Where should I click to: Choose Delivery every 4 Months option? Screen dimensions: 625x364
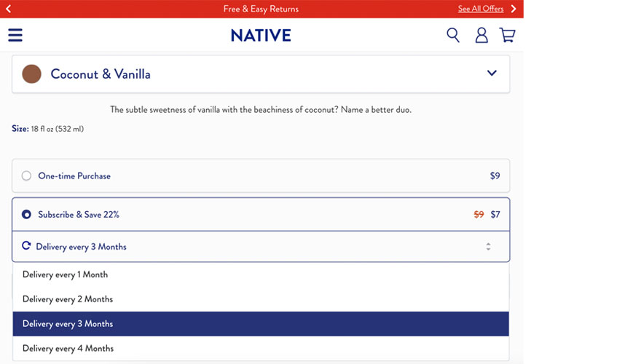tap(261, 349)
